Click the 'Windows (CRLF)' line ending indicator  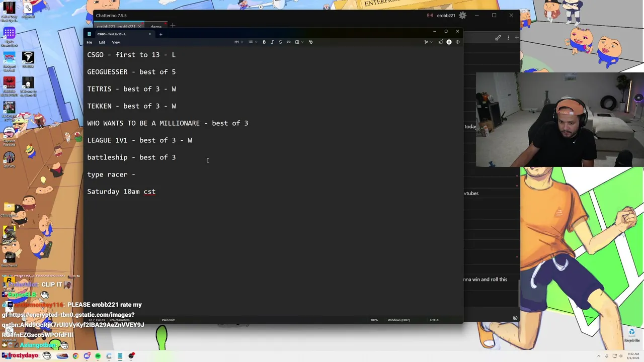[x=398, y=320]
